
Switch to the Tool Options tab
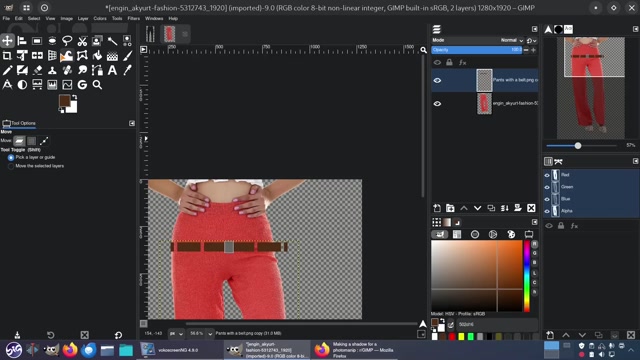click(19, 123)
